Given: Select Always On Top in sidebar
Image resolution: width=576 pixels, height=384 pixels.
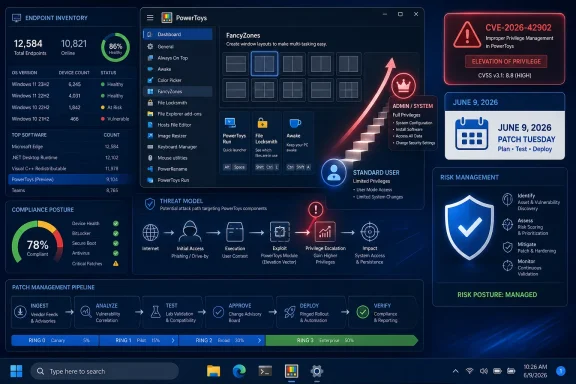Looking at the screenshot, I should [x=178, y=58].
